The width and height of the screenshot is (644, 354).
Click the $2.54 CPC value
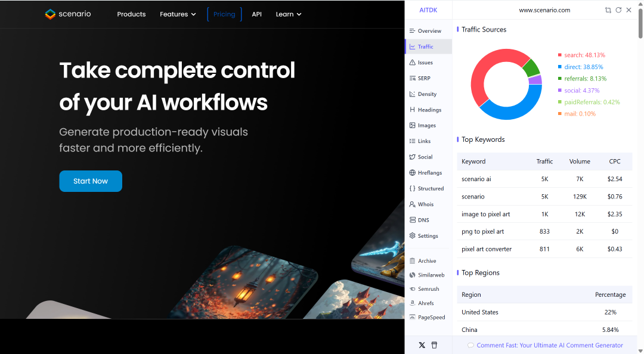614,179
